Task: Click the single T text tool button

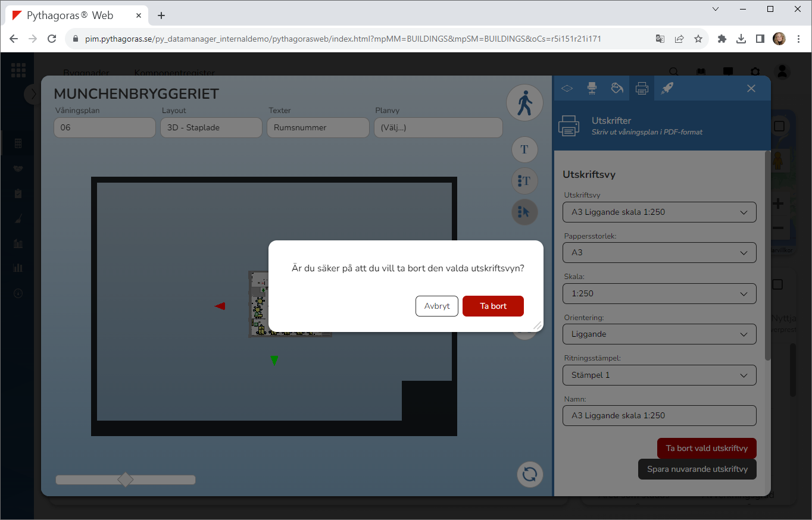Action: click(x=524, y=149)
